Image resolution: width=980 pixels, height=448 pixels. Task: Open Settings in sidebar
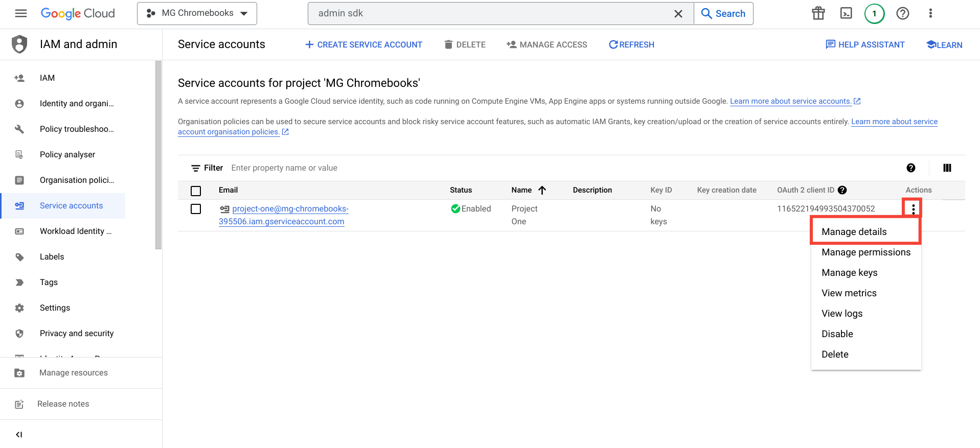point(63,308)
